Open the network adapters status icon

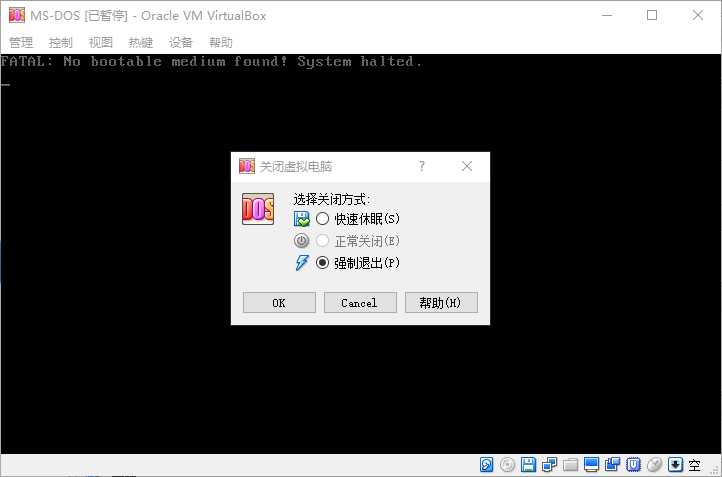tap(549, 465)
